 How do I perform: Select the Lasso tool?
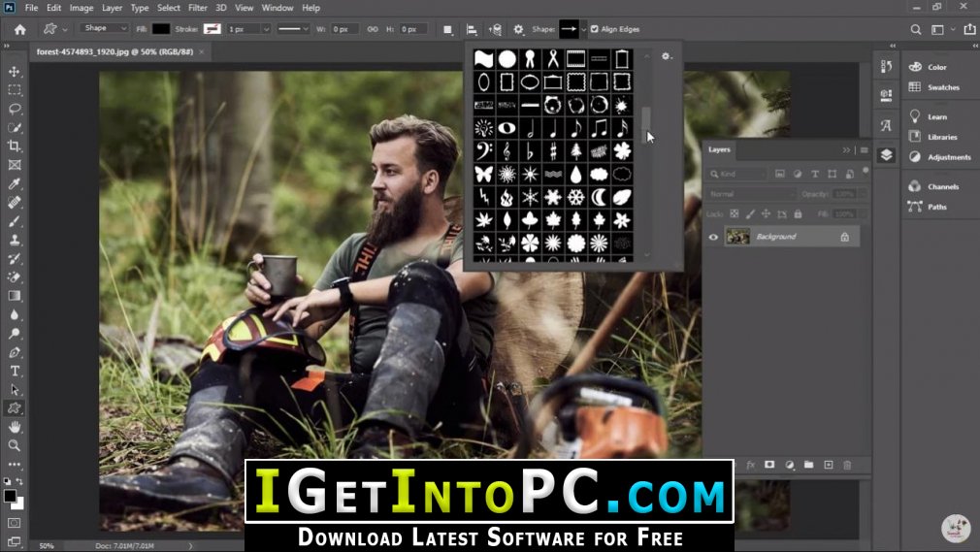coord(15,109)
